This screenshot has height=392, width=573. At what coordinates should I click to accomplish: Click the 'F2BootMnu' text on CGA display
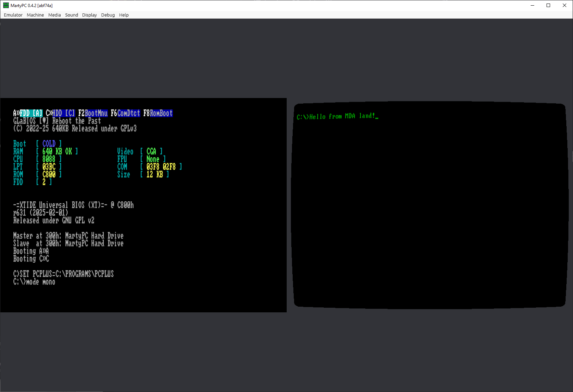tap(93, 113)
